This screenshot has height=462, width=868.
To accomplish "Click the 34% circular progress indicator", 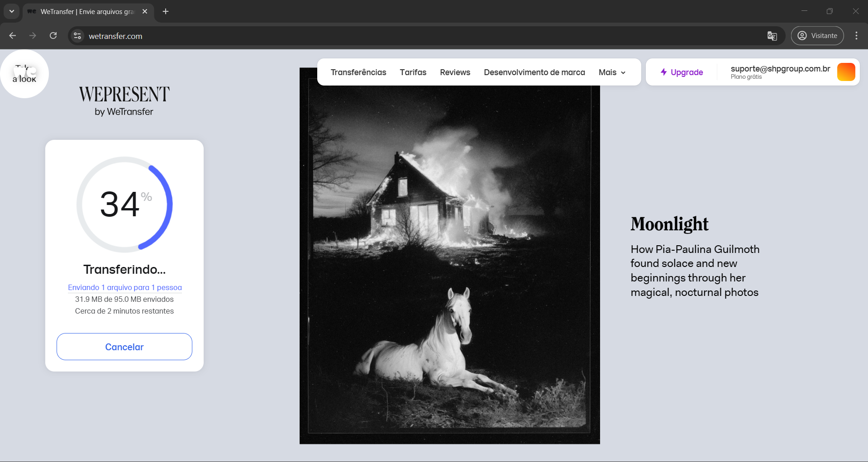I will (124, 205).
